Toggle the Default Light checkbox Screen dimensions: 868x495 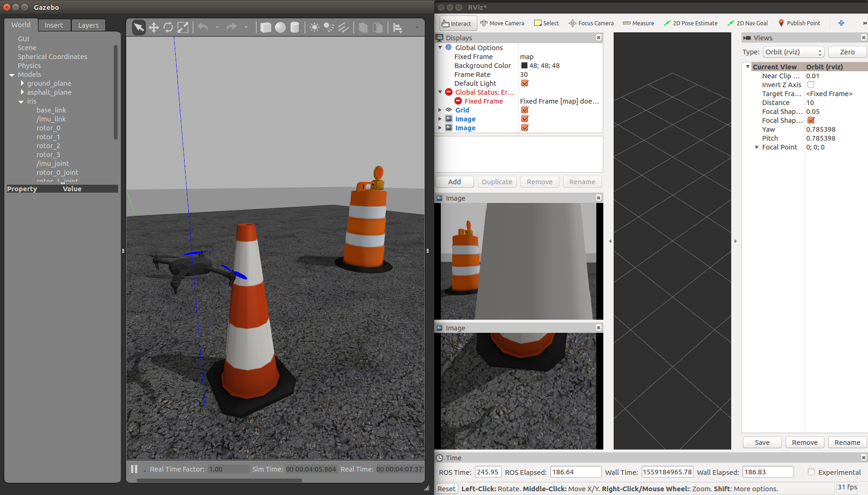pyautogui.click(x=525, y=83)
